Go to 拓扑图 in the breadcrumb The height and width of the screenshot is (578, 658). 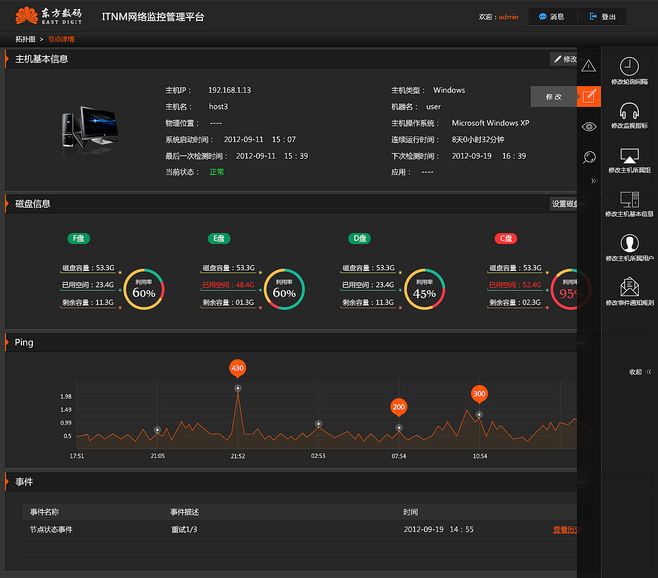pyautogui.click(x=25, y=39)
